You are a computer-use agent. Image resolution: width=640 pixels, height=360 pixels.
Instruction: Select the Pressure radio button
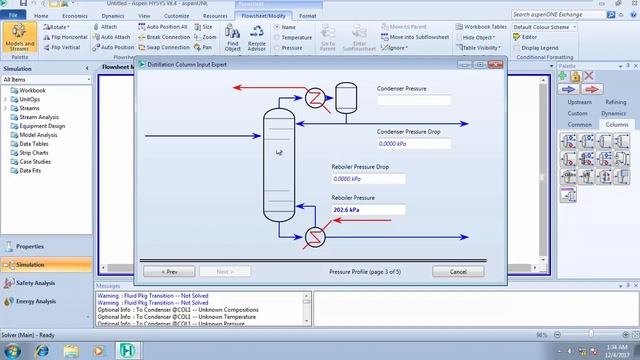[277, 48]
